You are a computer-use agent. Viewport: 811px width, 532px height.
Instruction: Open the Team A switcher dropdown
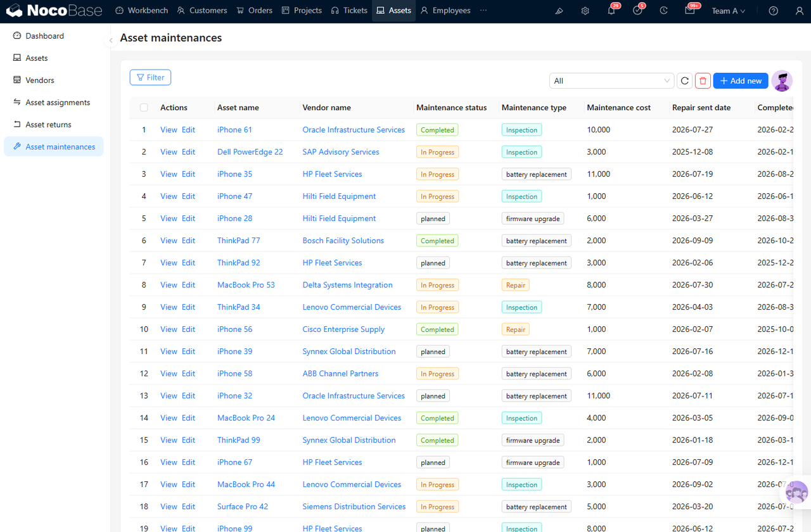[x=728, y=11]
